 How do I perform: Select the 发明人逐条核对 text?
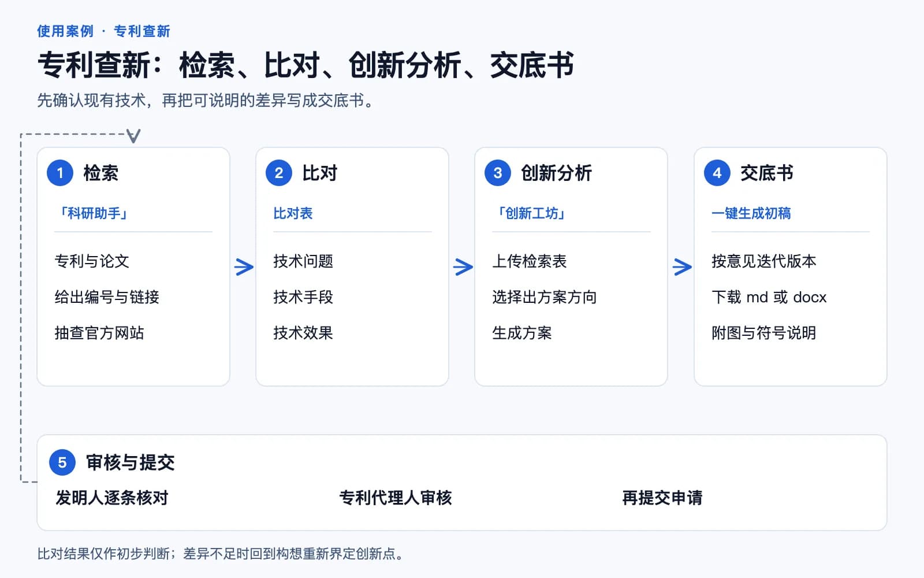tap(112, 498)
